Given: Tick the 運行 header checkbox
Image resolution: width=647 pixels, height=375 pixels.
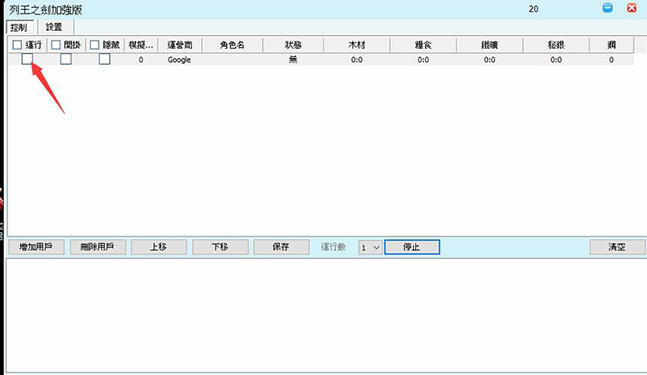Looking at the screenshot, I should pyautogui.click(x=17, y=45).
